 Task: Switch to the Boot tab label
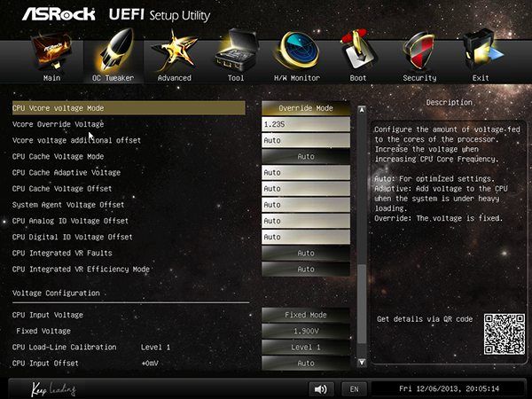[x=358, y=78]
